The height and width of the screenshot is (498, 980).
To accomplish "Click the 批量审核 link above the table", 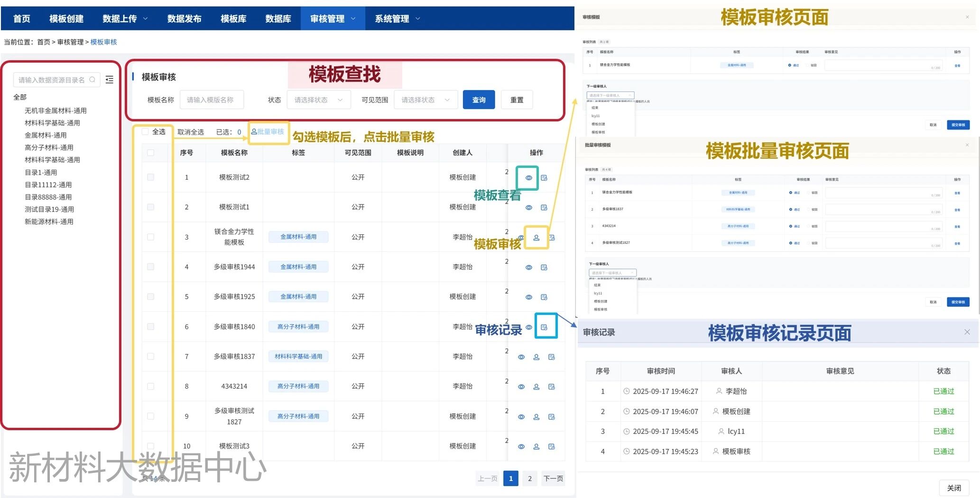I will 268,132.
